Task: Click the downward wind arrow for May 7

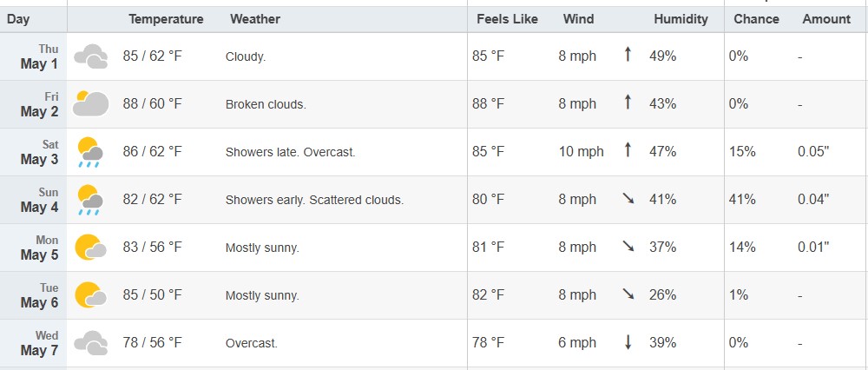Action: (628, 341)
